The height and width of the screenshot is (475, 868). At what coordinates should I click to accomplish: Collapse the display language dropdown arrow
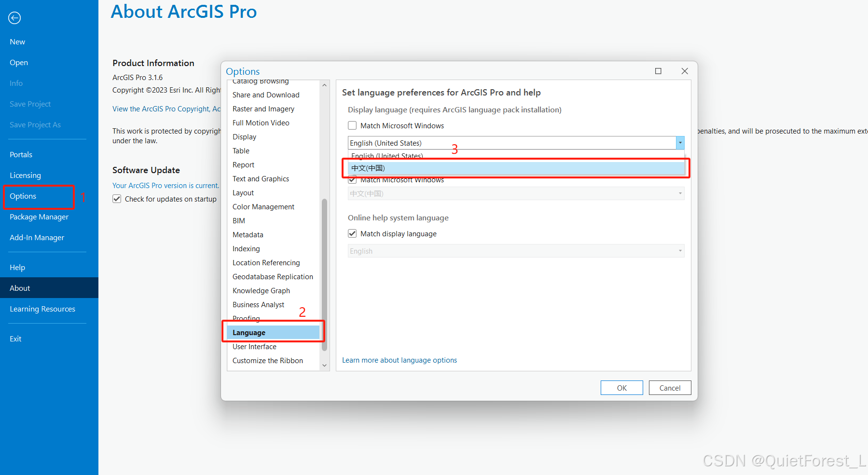click(680, 143)
